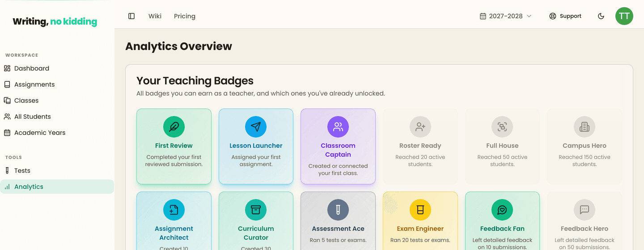Open Classes from the sidebar
This screenshot has width=644, height=250.
tap(57, 100)
